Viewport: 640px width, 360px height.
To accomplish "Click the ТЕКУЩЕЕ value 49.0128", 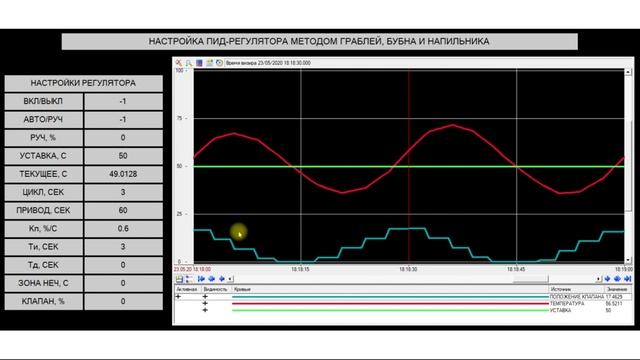I will point(123,174).
